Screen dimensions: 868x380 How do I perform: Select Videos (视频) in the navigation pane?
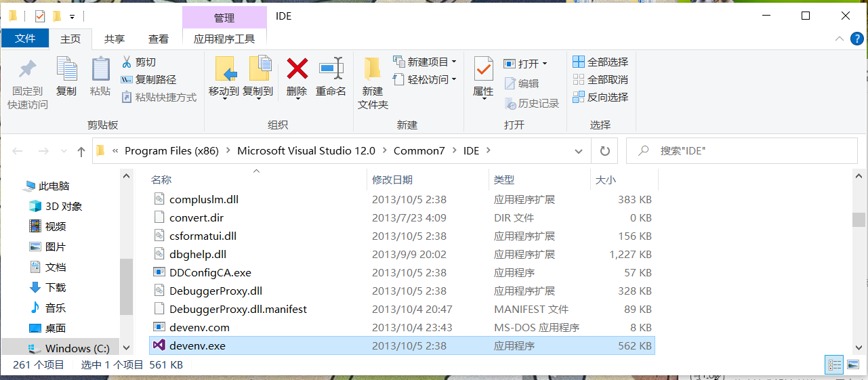click(x=47, y=226)
